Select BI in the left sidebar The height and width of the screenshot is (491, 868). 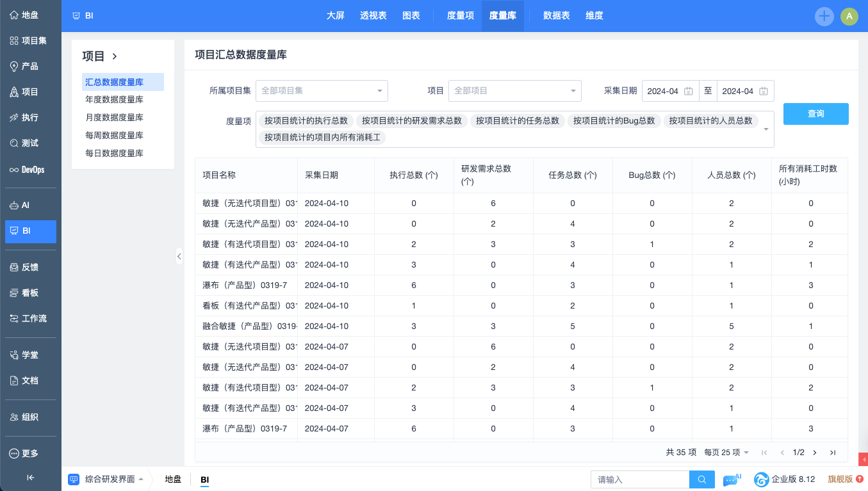30,231
